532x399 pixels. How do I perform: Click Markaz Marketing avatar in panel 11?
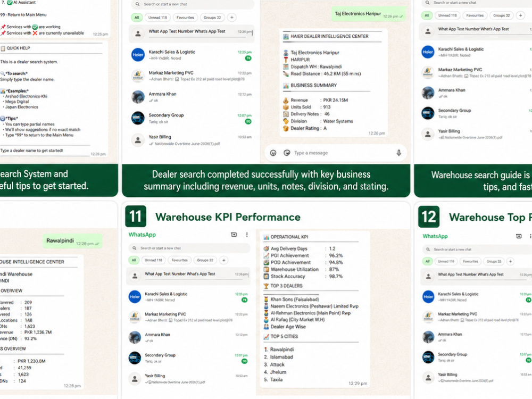click(x=135, y=317)
